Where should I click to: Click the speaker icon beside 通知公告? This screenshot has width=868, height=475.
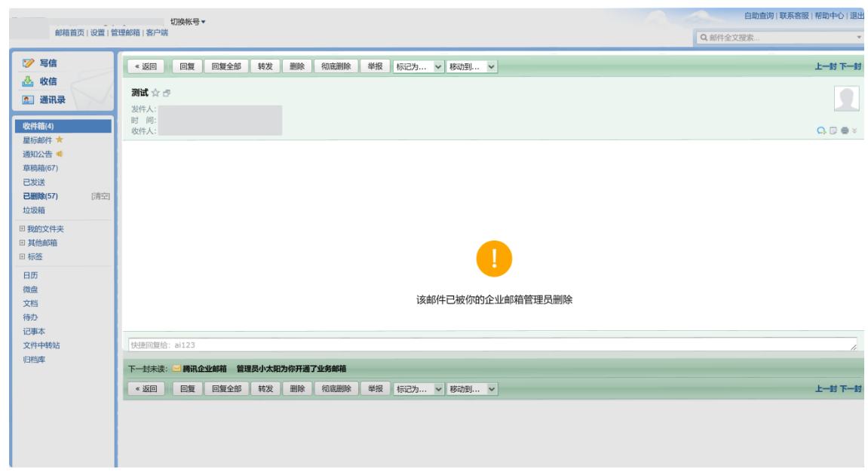[x=60, y=154]
